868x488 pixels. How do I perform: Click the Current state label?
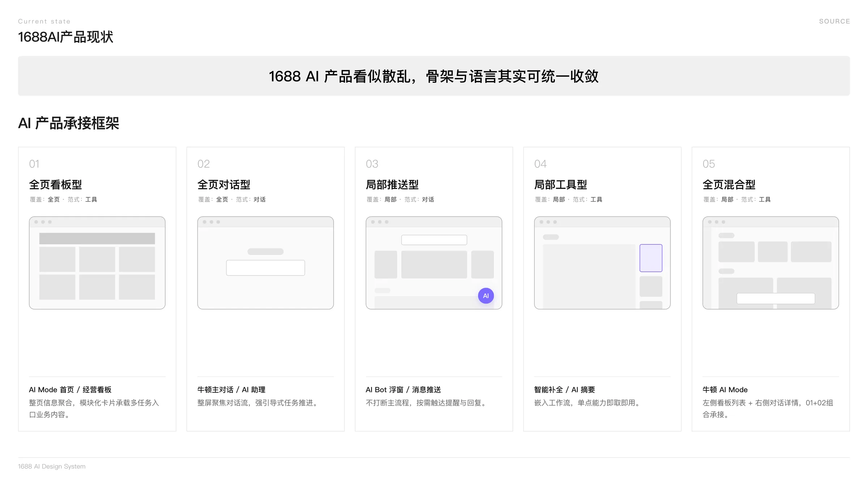(x=44, y=21)
